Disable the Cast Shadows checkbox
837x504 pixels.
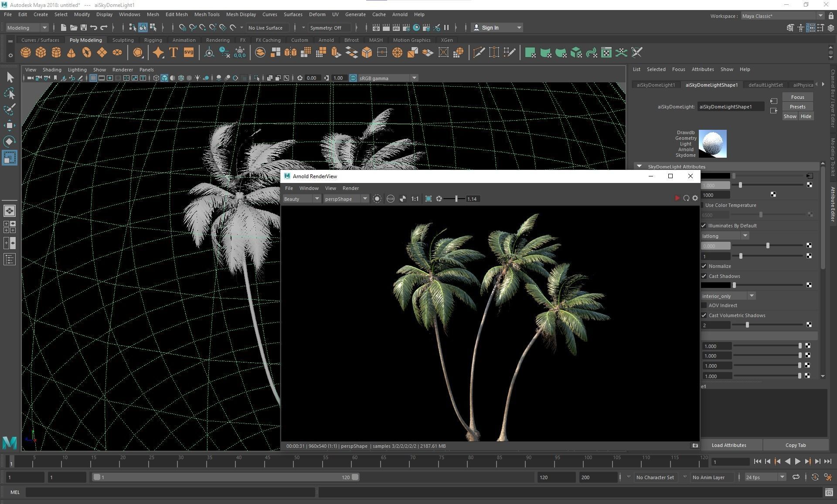pyautogui.click(x=704, y=276)
